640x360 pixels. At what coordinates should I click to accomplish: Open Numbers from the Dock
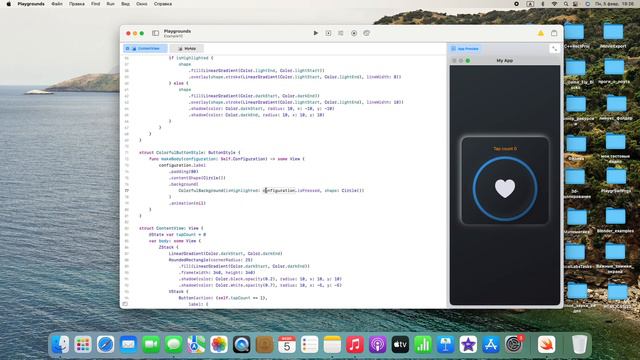coord(423,344)
